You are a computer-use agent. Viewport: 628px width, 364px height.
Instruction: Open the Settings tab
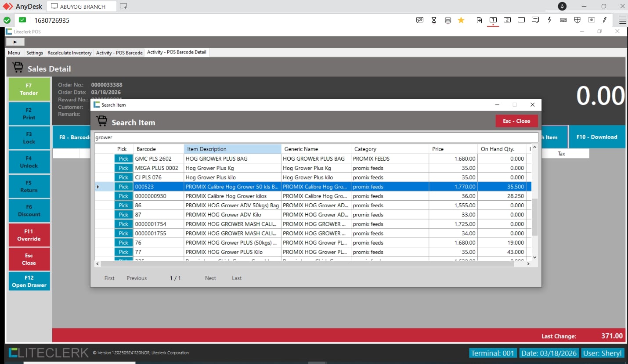click(x=35, y=53)
